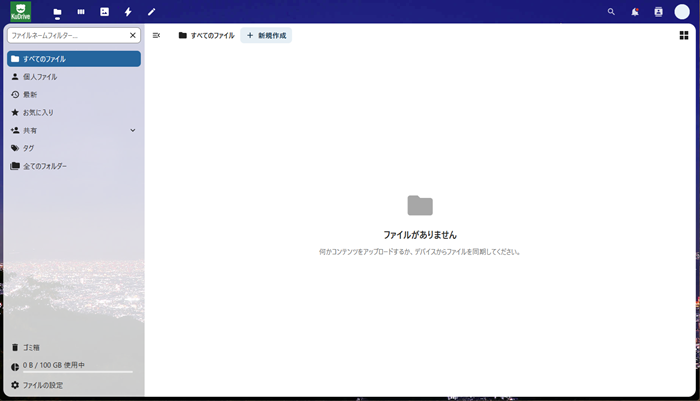Open the contacts menu icon
Image resolution: width=700 pixels, height=401 pixels.
pyautogui.click(x=658, y=12)
